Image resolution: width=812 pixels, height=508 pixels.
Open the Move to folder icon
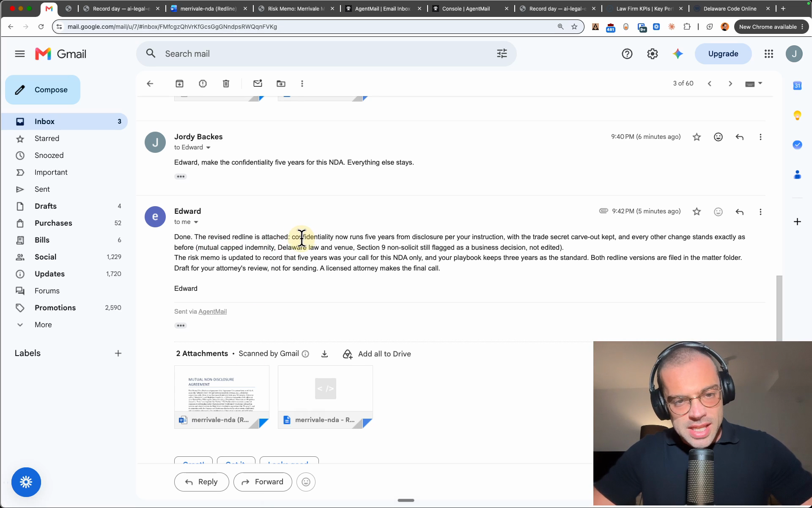coord(281,83)
